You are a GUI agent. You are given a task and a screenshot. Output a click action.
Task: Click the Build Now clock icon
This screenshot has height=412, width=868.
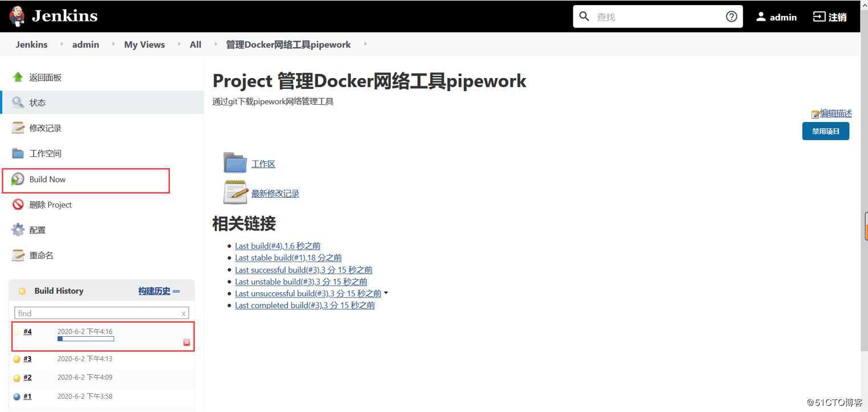pyautogui.click(x=18, y=179)
